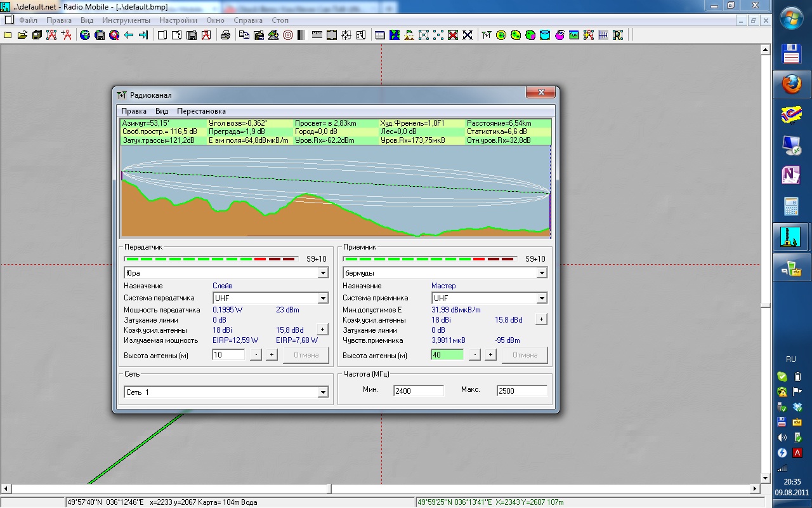812x508 pixels.
Task: Click the printer icon in toolbar
Action: pos(225,36)
